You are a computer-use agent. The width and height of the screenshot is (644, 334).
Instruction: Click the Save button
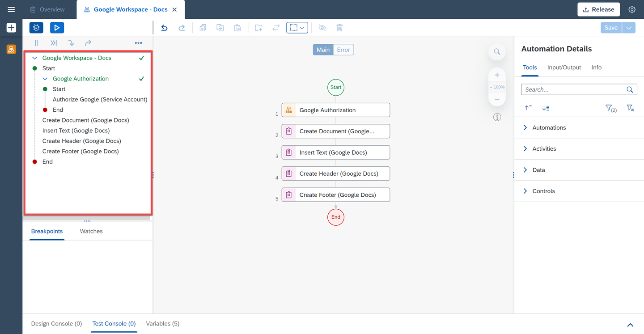[x=611, y=28]
